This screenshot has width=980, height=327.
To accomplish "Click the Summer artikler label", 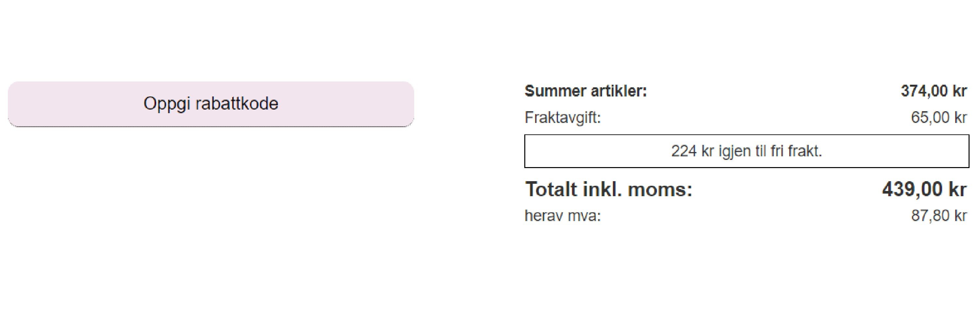I will click(x=585, y=91).
